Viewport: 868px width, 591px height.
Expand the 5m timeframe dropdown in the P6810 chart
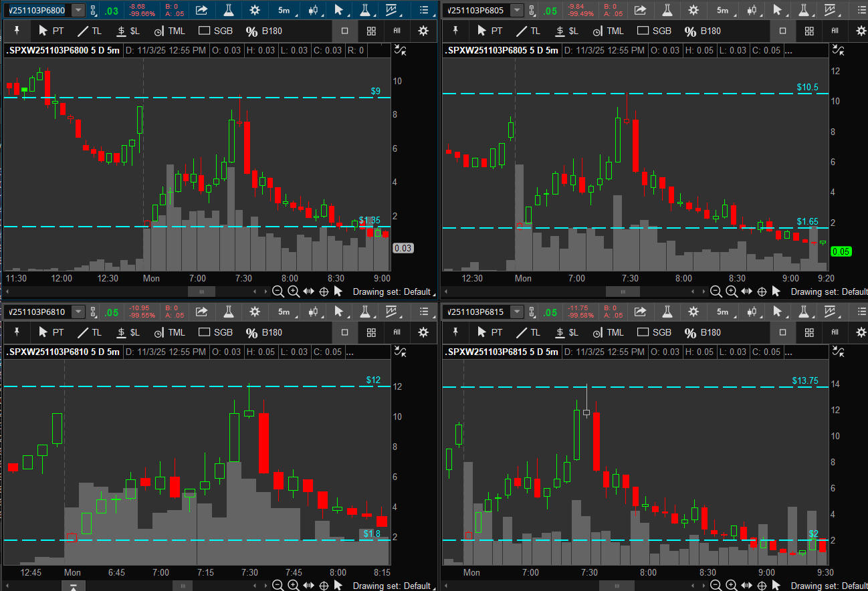284,312
